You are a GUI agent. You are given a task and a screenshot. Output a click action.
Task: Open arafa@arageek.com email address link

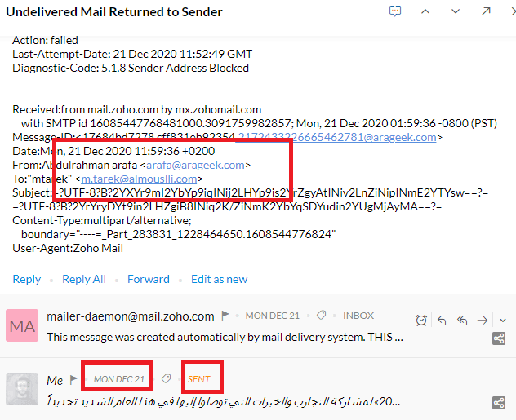[195, 165]
